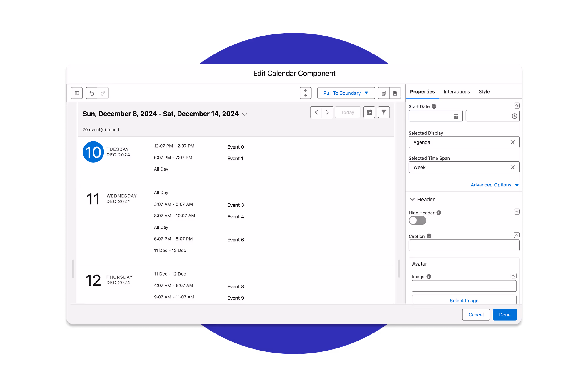Toggle the Hide Header switch
The height and width of the screenshot is (387, 588).
417,221
